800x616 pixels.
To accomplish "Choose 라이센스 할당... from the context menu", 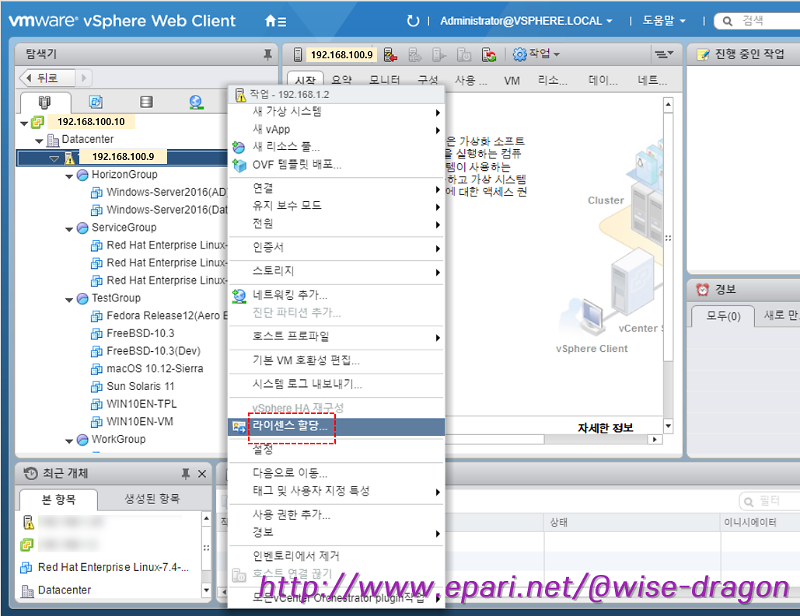I will (337, 427).
